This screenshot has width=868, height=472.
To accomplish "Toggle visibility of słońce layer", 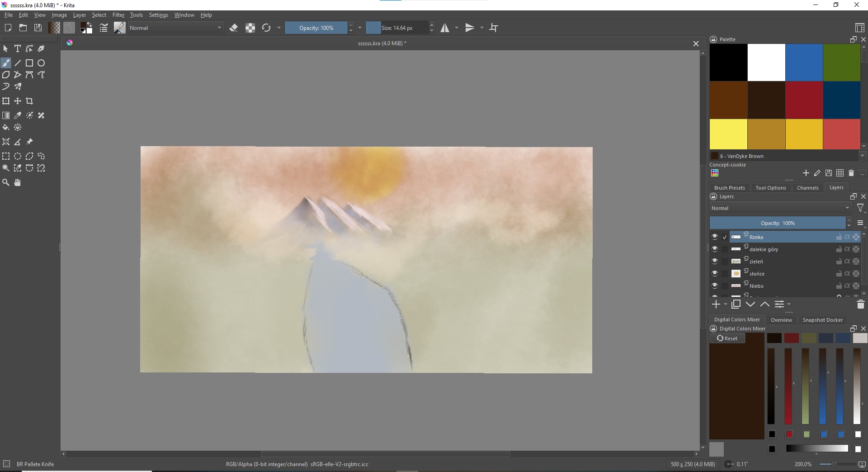I will coord(714,273).
